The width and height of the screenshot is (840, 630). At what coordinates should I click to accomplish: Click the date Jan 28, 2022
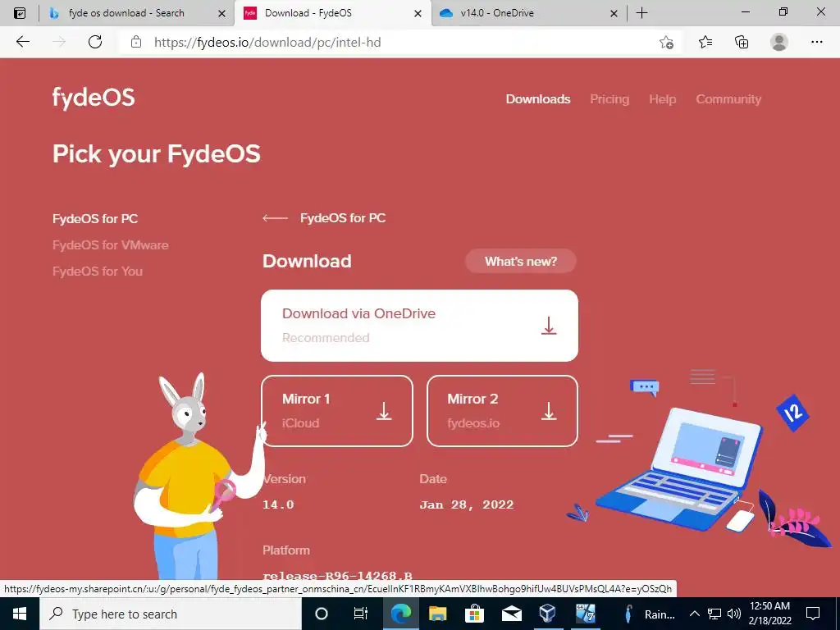467,504
